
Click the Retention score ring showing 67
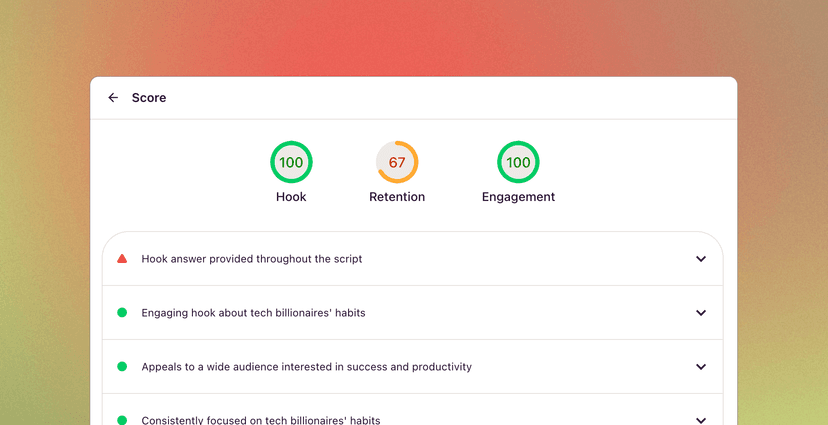397,162
